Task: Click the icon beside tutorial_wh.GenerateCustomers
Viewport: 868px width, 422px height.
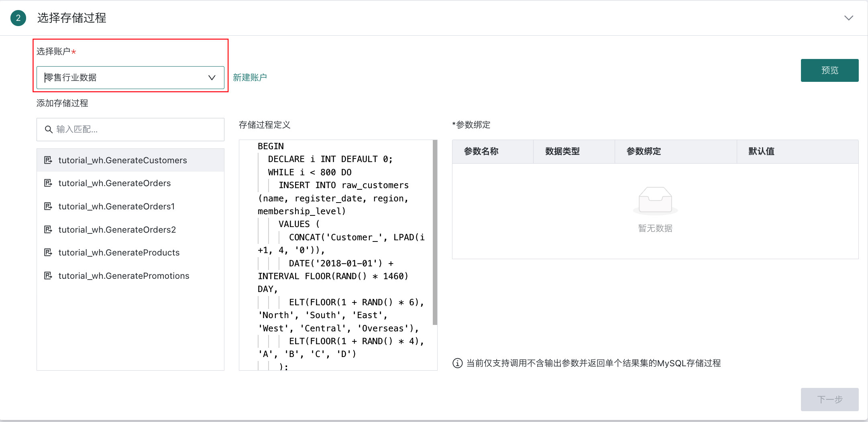Action: pyautogui.click(x=48, y=160)
